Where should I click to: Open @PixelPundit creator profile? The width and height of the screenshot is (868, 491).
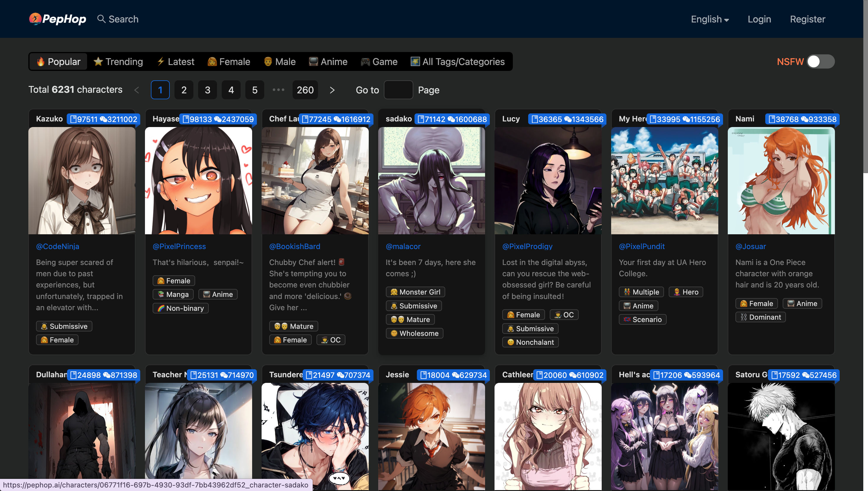tap(642, 246)
